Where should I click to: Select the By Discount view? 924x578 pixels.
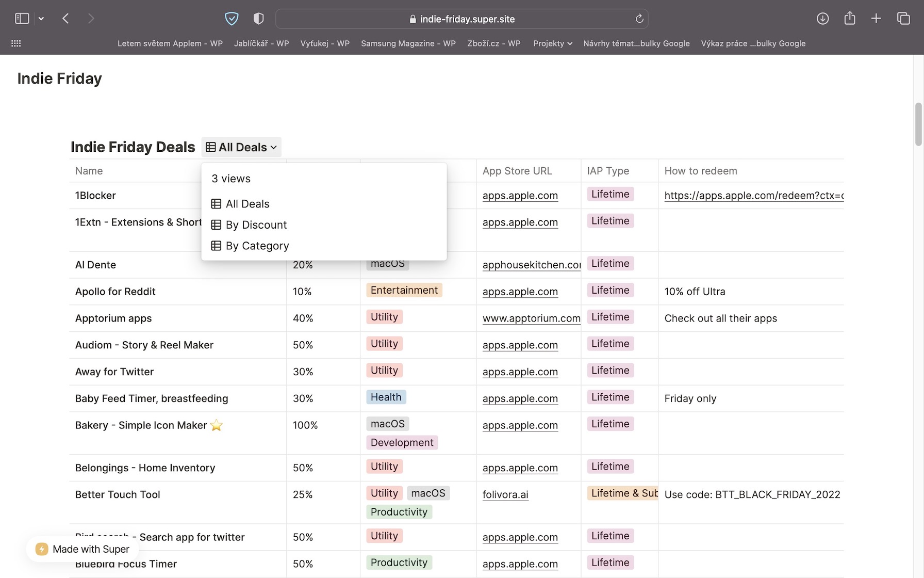click(x=256, y=225)
